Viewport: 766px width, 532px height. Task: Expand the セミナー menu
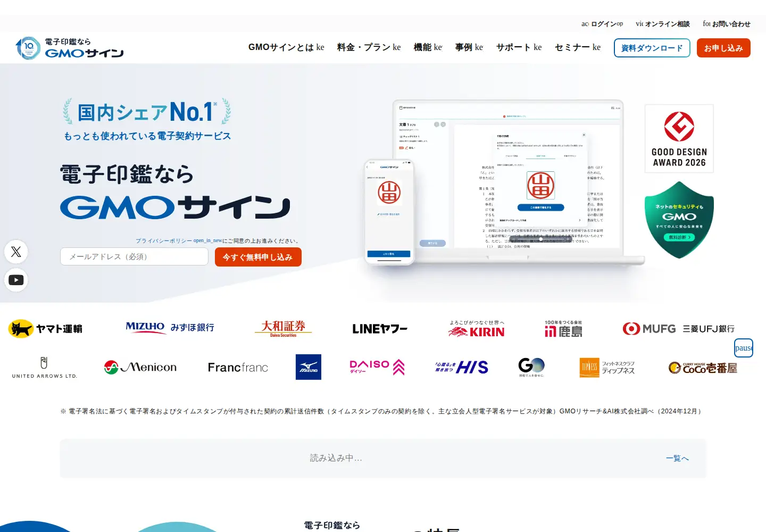point(578,47)
